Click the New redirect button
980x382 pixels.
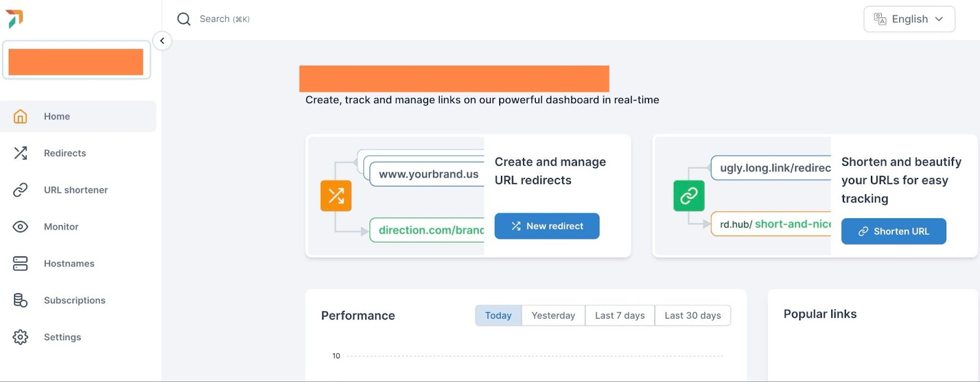coord(547,226)
